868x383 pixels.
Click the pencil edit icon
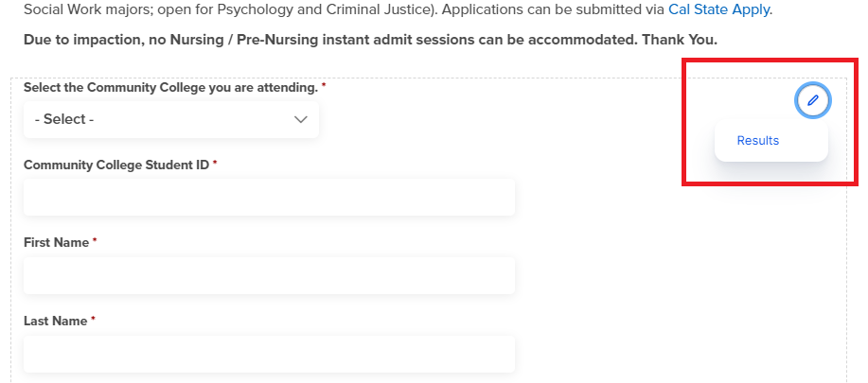812,100
